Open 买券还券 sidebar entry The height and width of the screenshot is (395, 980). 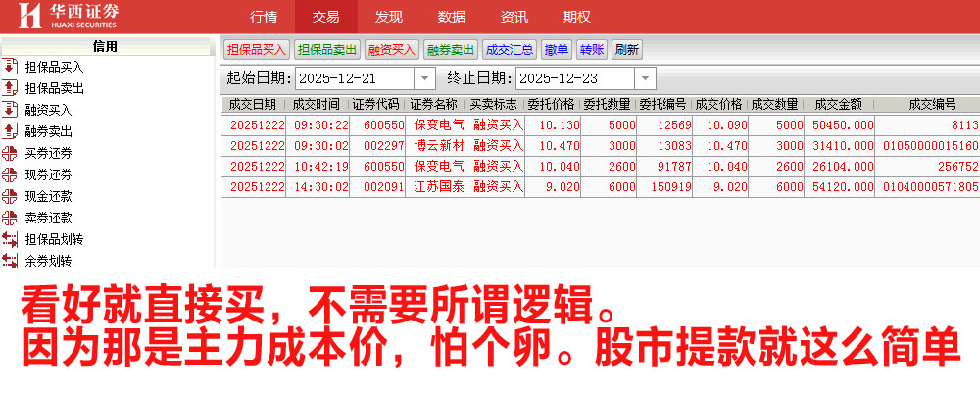pyautogui.click(x=48, y=153)
